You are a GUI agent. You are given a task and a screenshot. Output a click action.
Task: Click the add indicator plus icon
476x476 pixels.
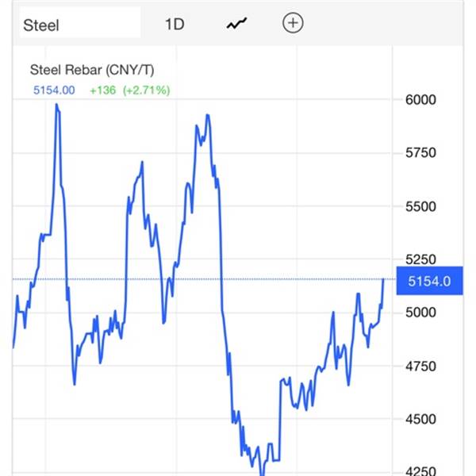(x=293, y=24)
